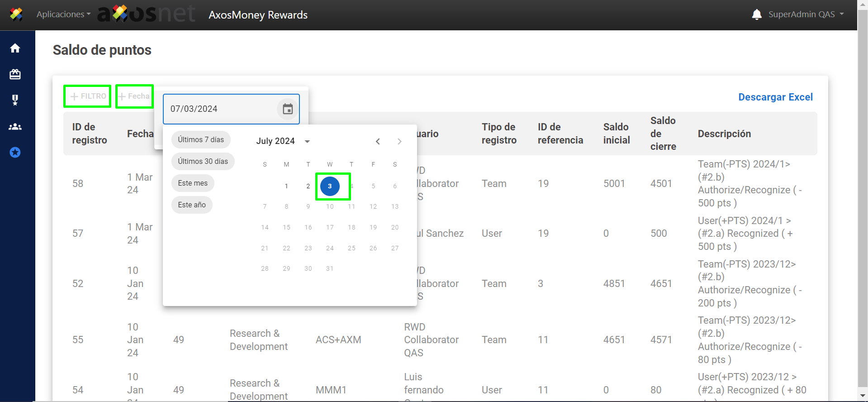Go to previous month in calendar
The width and height of the screenshot is (868, 402).
(x=378, y=141)
